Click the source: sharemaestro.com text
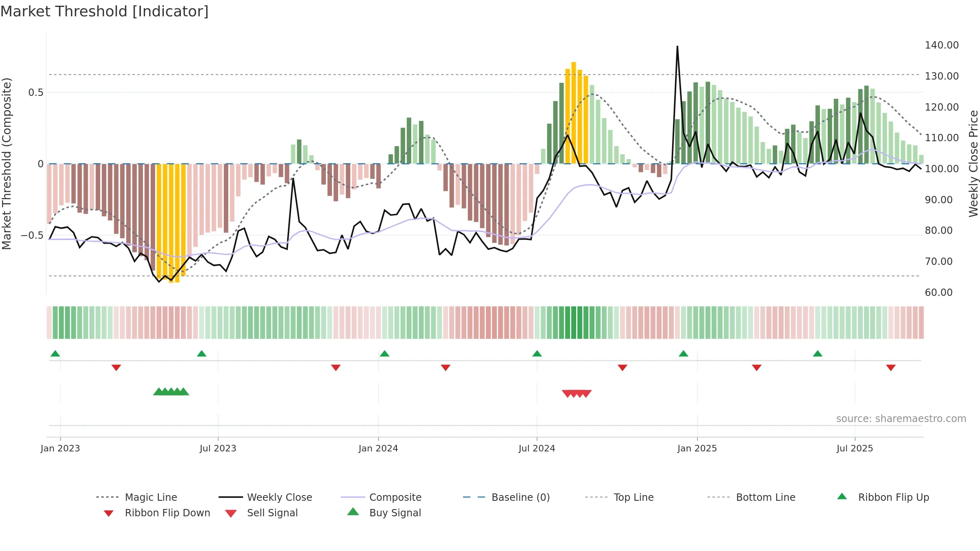Screen dimensions: 980x551 click(x=901, y=418)
